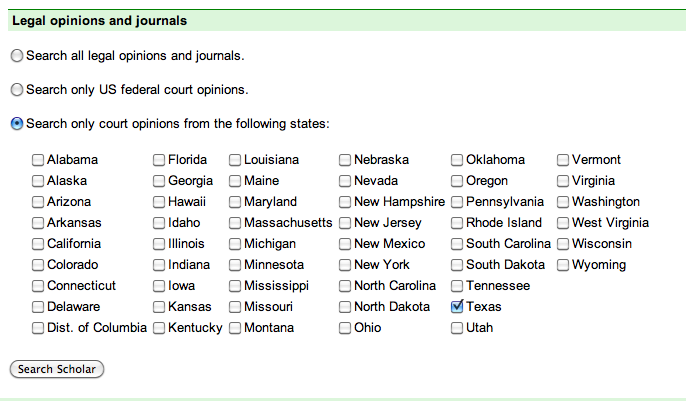Select the 'following states' court opinions radio
The image size is (686, 408).
pyautogui.click(x=17, y=124)
